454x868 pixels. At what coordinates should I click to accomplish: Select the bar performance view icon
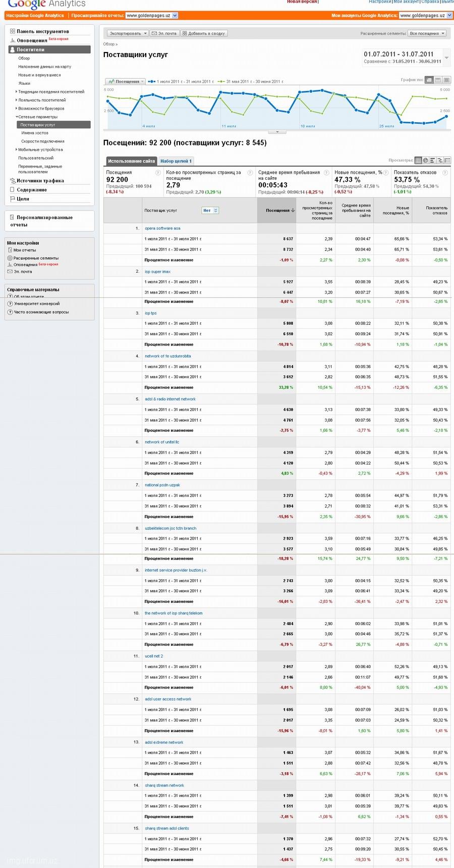click(432, 161)
